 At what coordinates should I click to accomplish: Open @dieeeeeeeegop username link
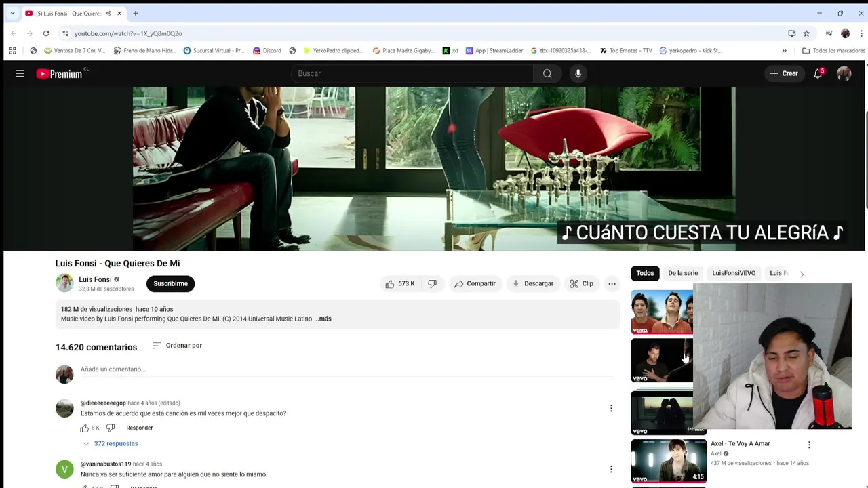pyautogui.click(x=103, y=403)
